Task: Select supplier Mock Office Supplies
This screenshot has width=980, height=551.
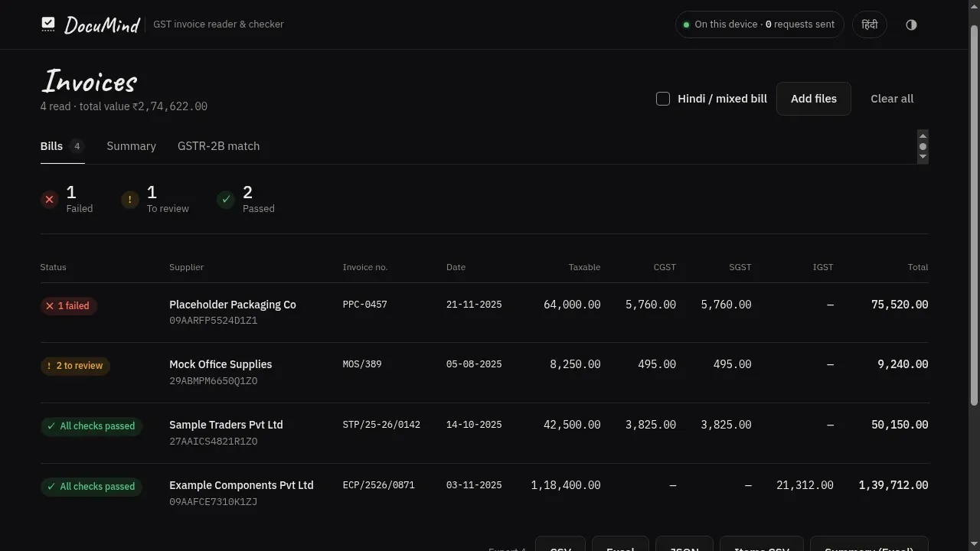Action: [220, 364]
